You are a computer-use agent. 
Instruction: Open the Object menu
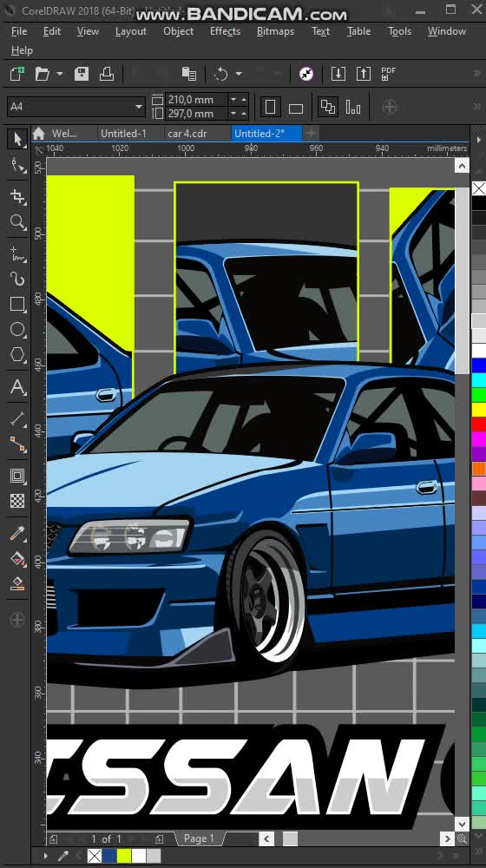pos(178,31)
